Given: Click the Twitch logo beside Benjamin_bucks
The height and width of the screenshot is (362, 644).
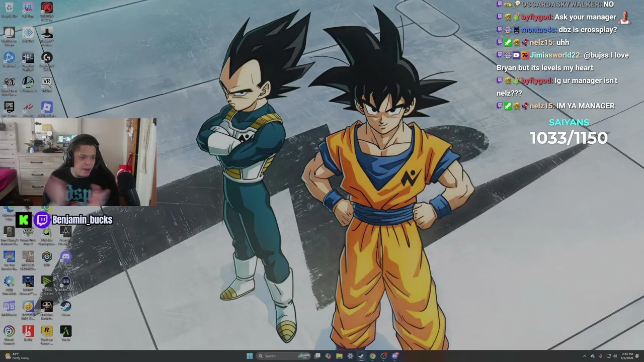Looking at the screenshot, I should tap(42, 220).
